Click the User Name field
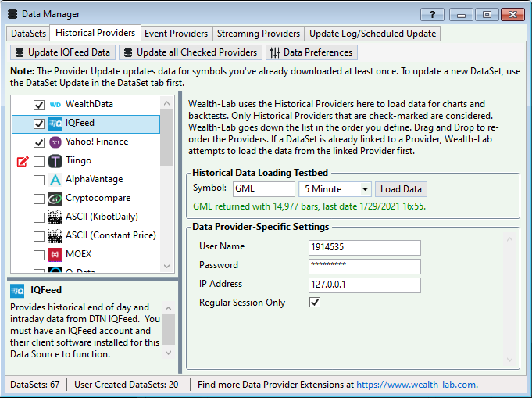This screenshot has height=398, width=532. [365, 247]
